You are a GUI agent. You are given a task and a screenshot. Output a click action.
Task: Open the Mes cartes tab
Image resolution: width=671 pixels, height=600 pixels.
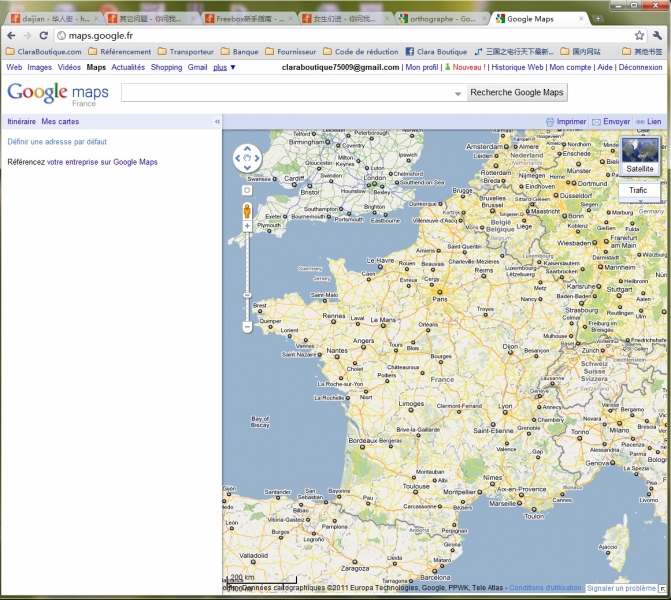click(x=60, y=121)
